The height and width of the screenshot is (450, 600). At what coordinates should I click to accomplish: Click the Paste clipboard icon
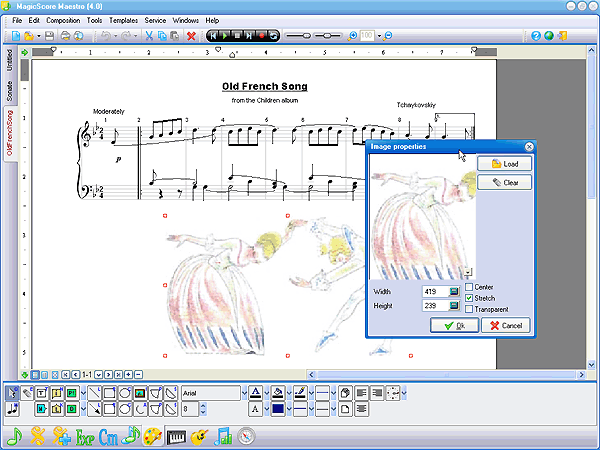pyautogui.click(x=175, y=36)
